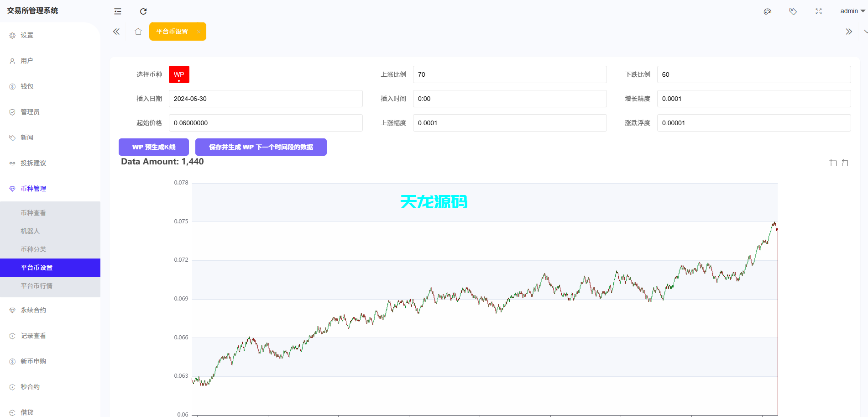Viewport: 868px width, 417px height.
Task: Expand the 记录查看 menu
Action: 50,336
